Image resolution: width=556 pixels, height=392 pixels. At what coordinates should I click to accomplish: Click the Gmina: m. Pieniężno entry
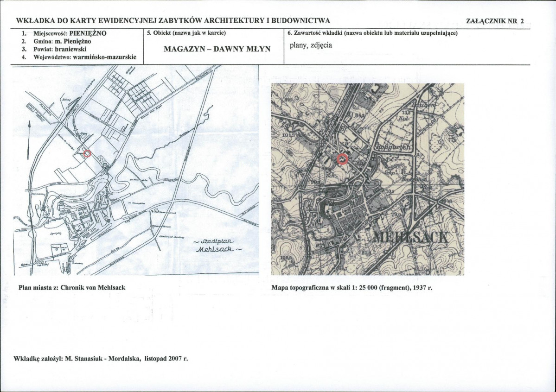click(x=60, y=41)
